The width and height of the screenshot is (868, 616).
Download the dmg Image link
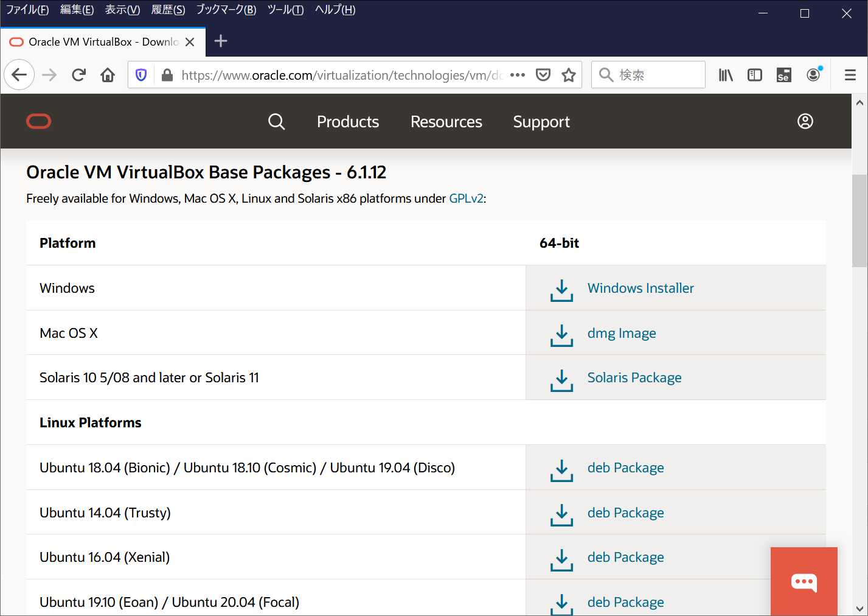coord(622,333)
